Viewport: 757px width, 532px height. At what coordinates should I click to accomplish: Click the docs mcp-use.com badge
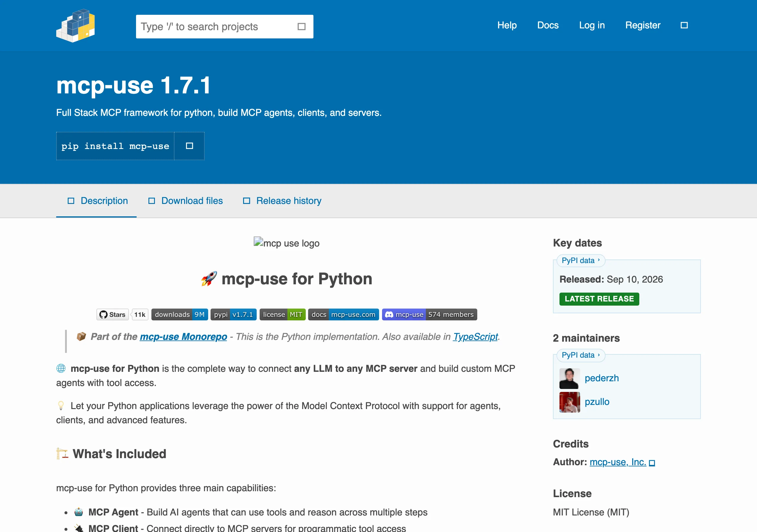344,314
